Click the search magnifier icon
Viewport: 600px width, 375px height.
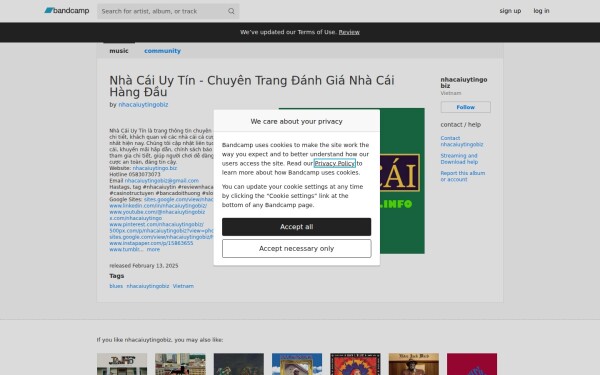pos(231,11)
